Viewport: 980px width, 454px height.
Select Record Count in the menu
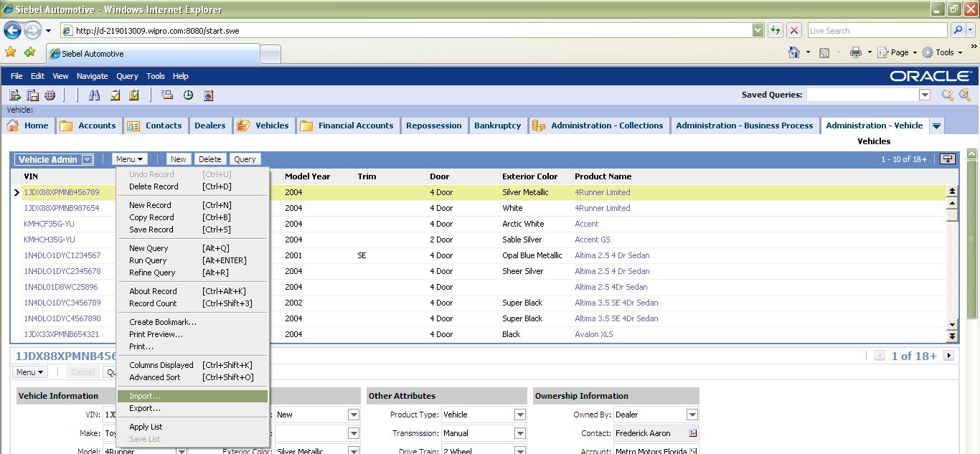pos(192,303)
